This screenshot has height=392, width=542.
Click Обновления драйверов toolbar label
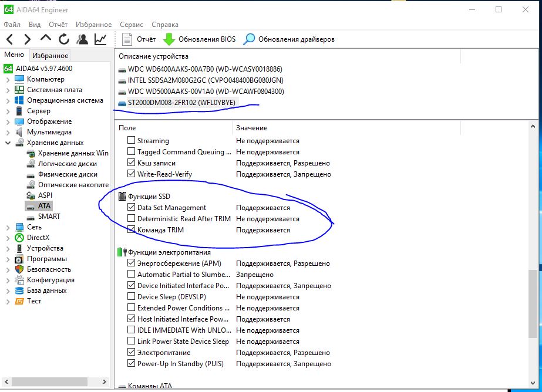(296, 39)
